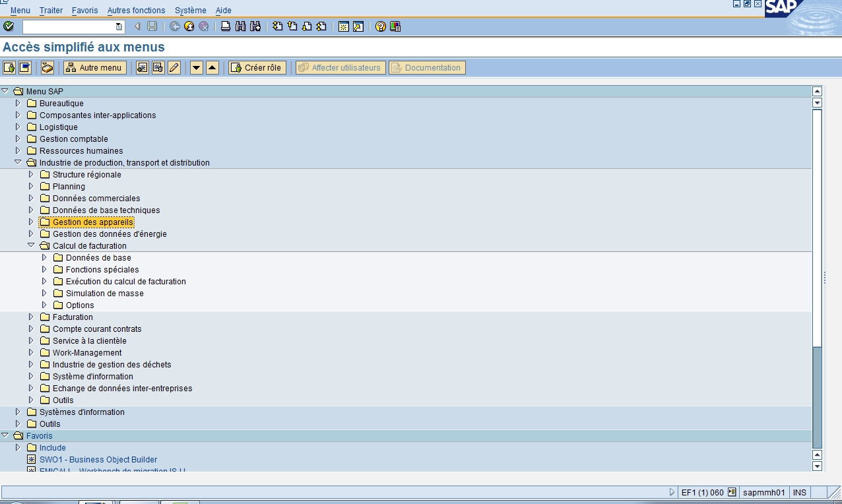Screen dimensions: 842x504
Task: Open the Aide menu
Action: coord(223,11)
